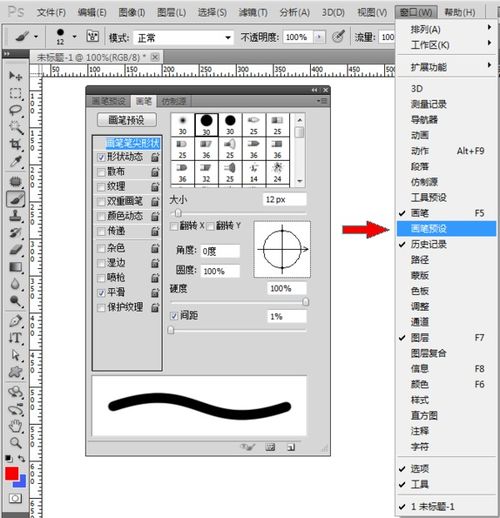Viewport: 500px width, 518px height.
Task: Uncheck the 间距 checkbox
Action: [x=174, y=316]
